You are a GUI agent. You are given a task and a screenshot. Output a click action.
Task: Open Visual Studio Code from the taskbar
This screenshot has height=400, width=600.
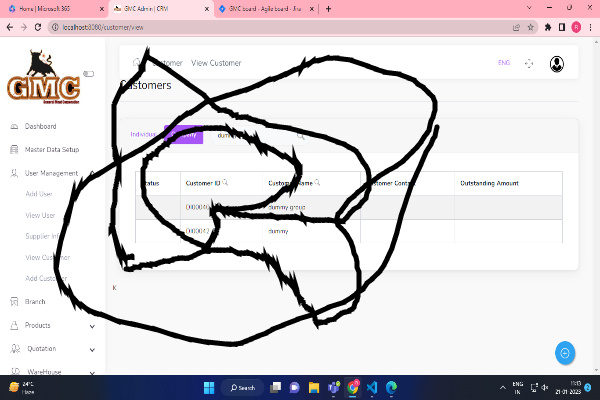click(370, 387)
